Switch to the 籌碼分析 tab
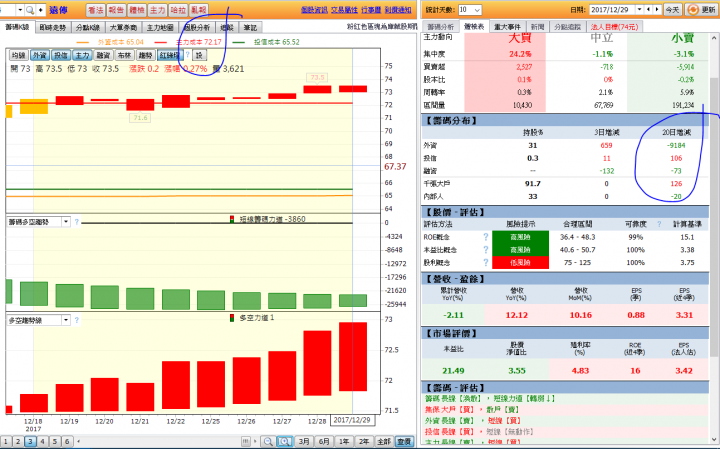 coord(440,27)
